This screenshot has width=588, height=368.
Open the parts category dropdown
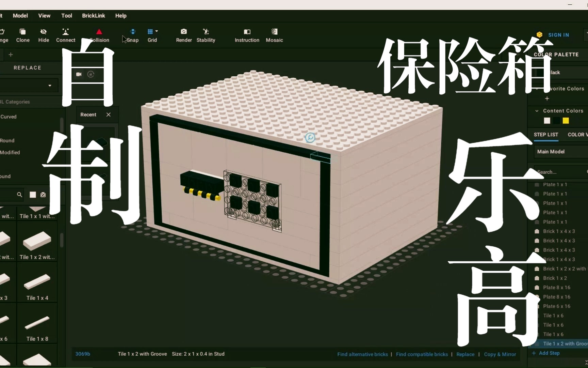[29, 85]
